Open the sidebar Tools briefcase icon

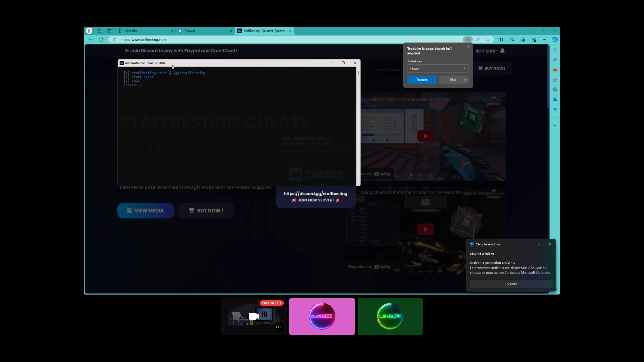tap(555, 70)
